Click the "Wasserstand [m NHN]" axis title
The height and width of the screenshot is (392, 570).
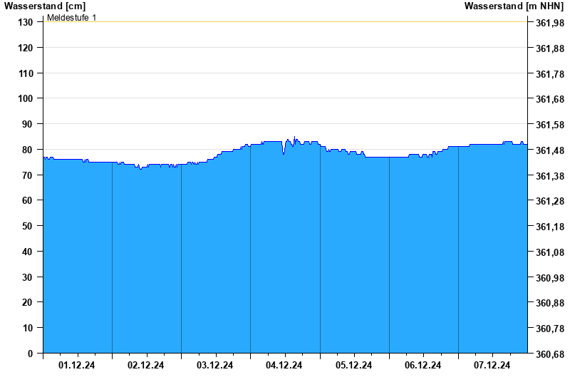pyautogui.click(x=514, y=6)
